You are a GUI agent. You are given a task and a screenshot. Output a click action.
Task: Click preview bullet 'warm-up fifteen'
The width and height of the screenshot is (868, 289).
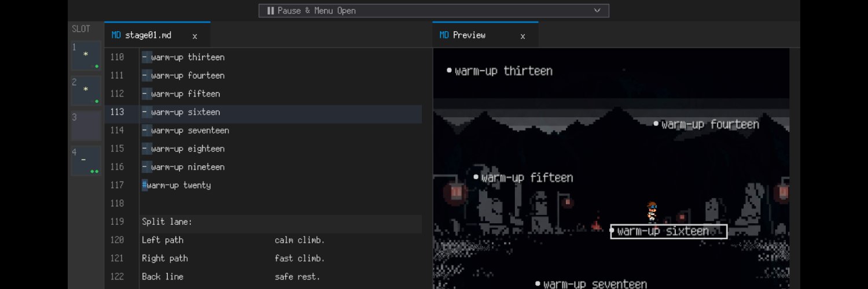coord(524,178)
